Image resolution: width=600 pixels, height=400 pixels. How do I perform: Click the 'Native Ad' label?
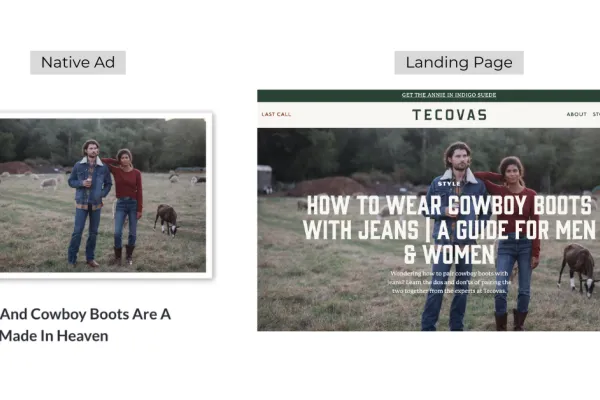78,62
